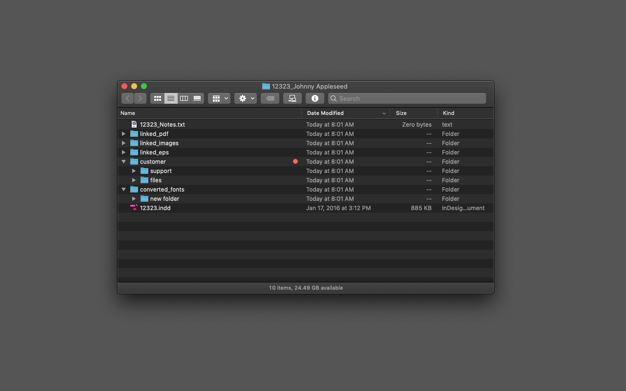
Task: Switch to icon view
Action: [x=157, y=98]
